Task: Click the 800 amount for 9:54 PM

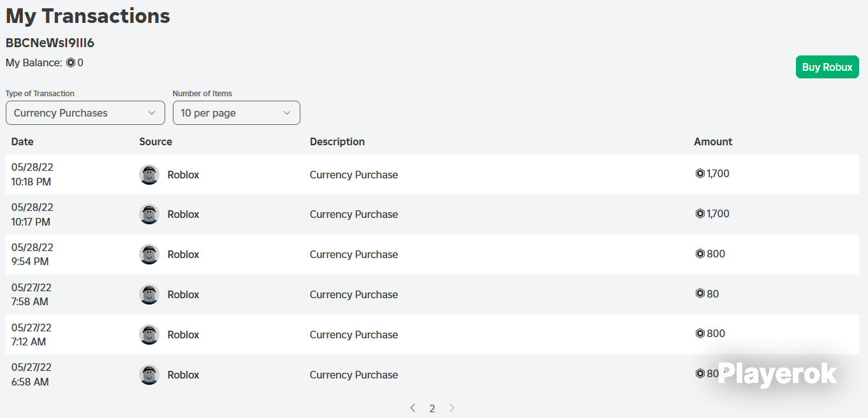Action: pos(716,254)
